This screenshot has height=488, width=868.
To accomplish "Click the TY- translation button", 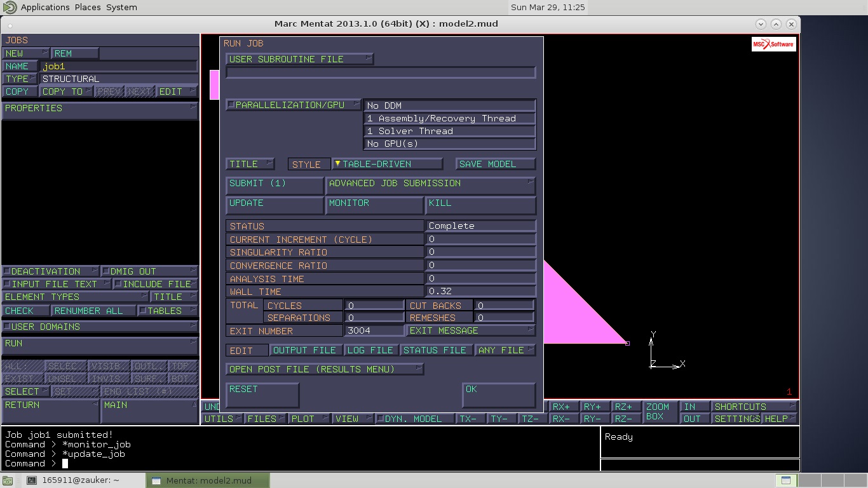I will [x=503, y=419].
